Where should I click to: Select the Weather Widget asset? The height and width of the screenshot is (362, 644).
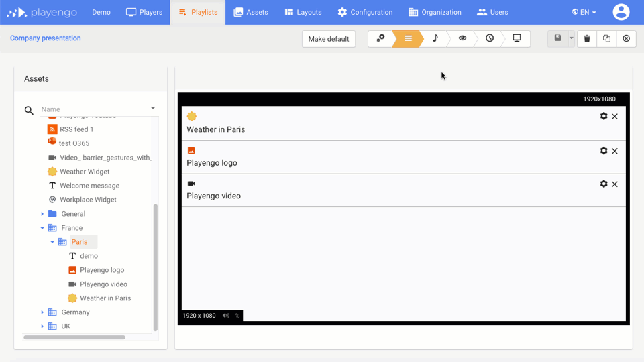pos(78,172)
